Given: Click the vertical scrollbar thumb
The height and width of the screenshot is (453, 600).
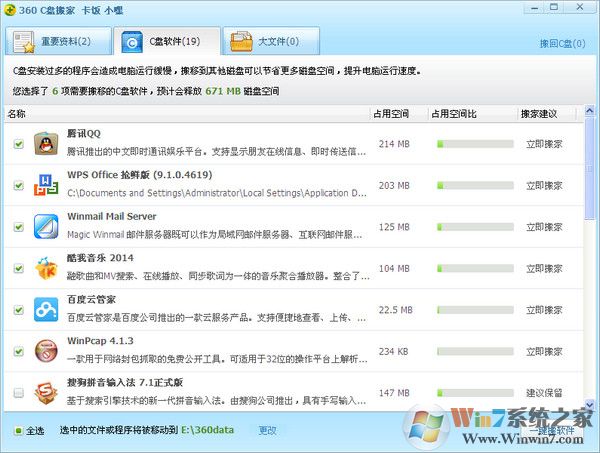Looking at the screenshot, I should click(590, 168).
